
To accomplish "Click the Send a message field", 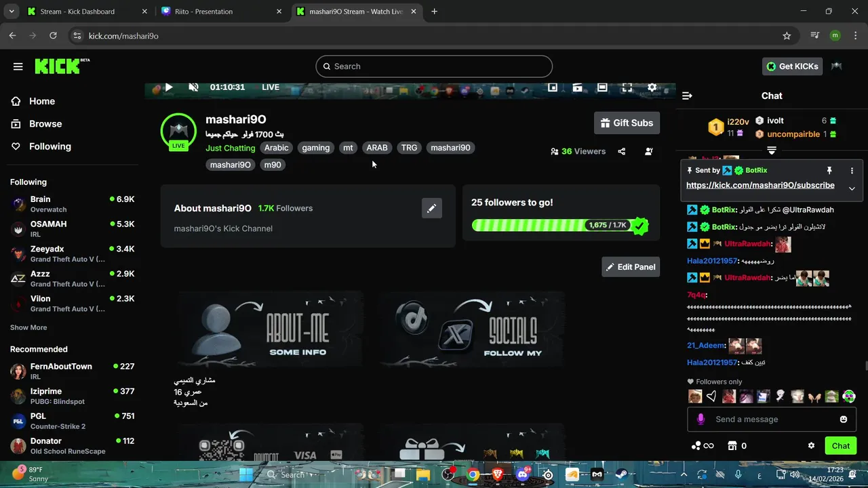I will (x=773, y=420).
